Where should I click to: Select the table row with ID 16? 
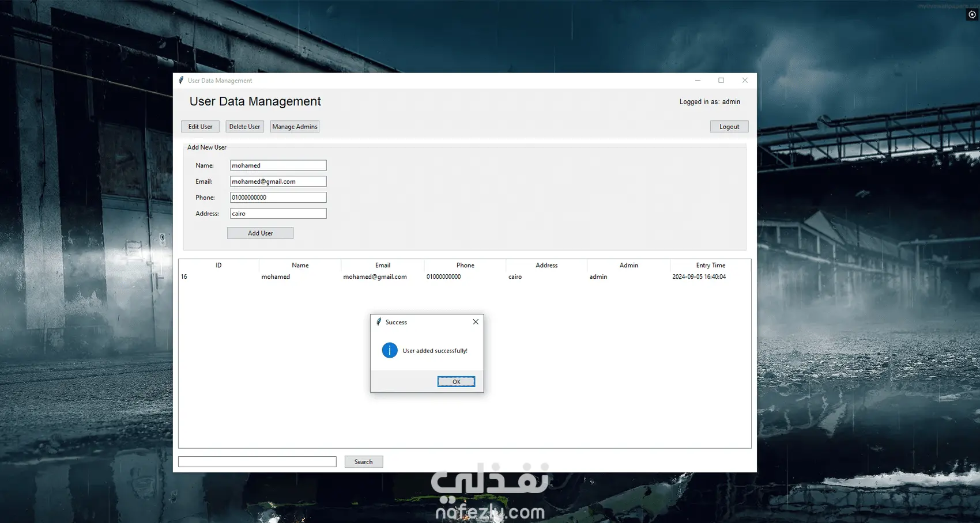tap(465, 277)
